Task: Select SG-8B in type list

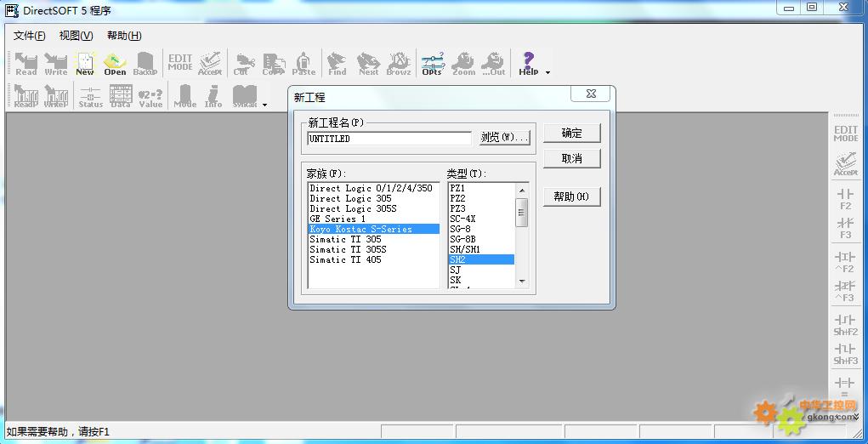Action: (x=481, y=239)
